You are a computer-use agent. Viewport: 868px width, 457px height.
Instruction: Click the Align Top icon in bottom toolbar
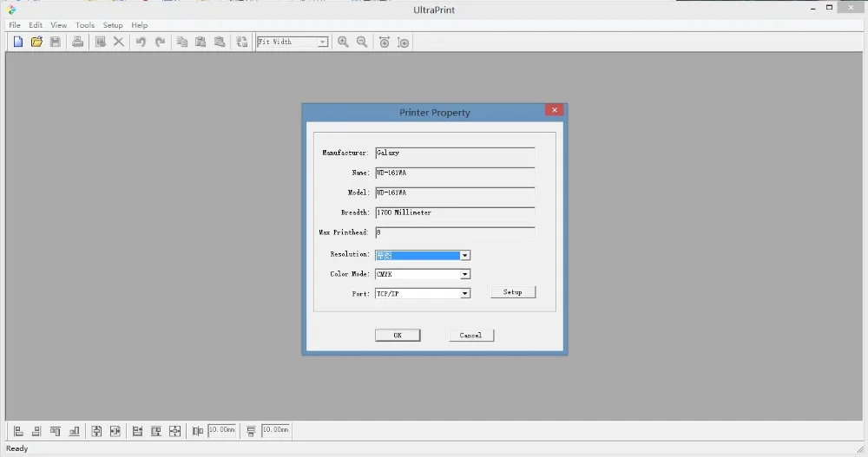pyautogui.click(x=56, y=431)
